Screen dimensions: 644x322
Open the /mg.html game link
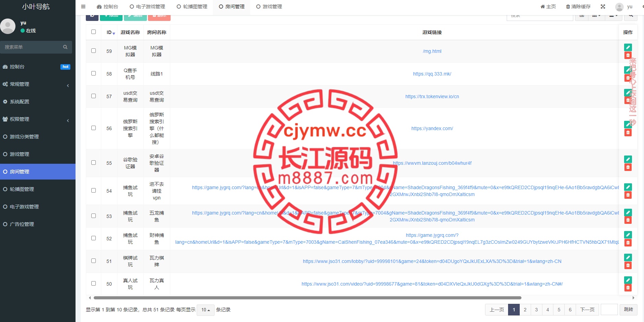pos(432,51)
